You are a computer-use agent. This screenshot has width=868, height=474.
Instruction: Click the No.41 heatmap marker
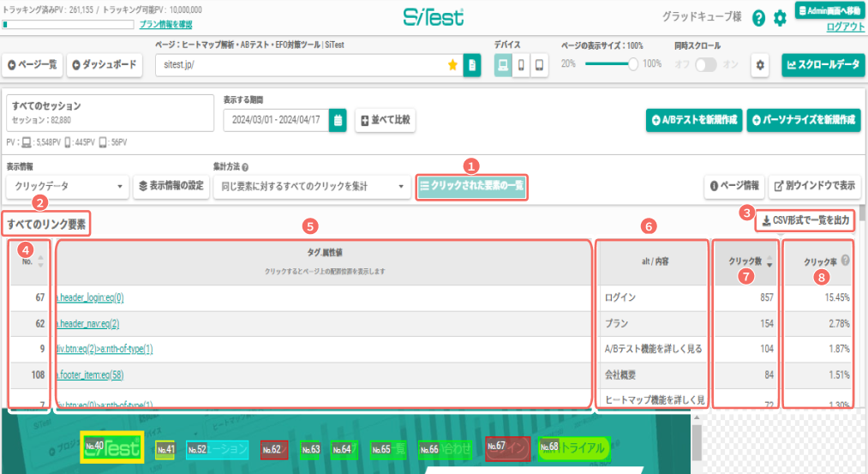(x=165, y=450)
